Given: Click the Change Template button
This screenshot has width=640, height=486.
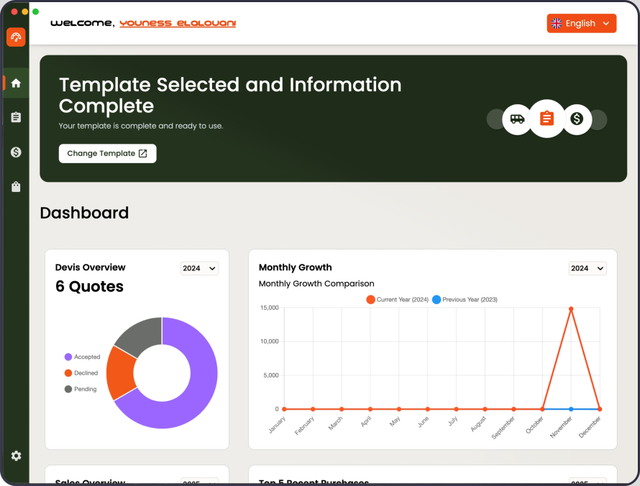Looking at the screenshot, I should (107, 153).
